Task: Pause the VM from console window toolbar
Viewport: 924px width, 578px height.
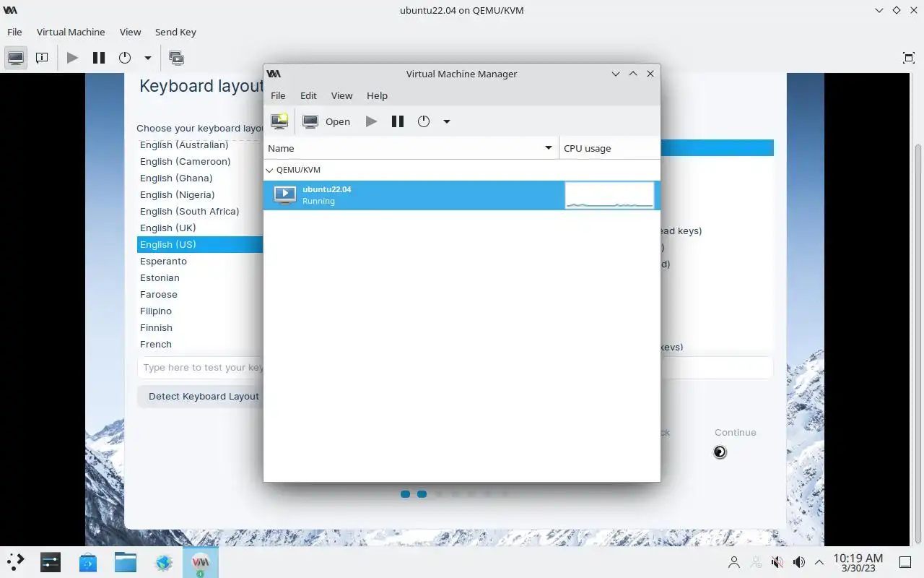Action: (x=99, y=58)
